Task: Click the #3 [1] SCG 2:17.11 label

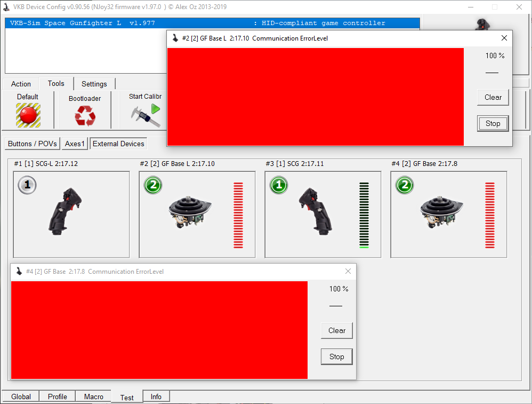Action: [294, 164]
